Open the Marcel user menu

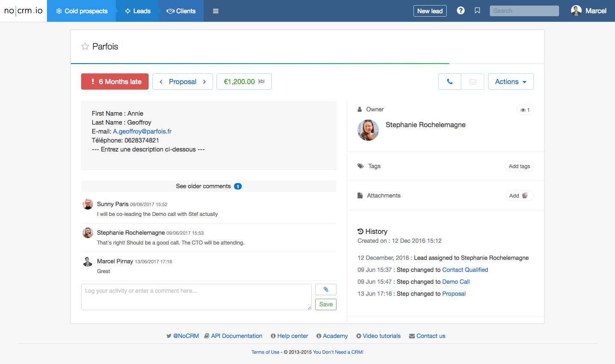point(589,11)
